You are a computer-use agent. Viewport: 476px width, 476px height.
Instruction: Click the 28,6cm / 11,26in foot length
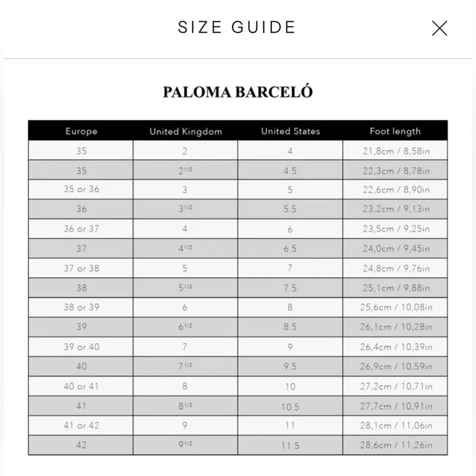395,445
